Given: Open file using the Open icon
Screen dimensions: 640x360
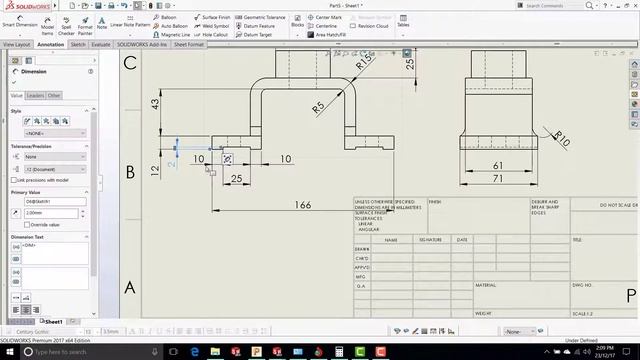Looking at the screenshot, I should click(x=85, y=6).
